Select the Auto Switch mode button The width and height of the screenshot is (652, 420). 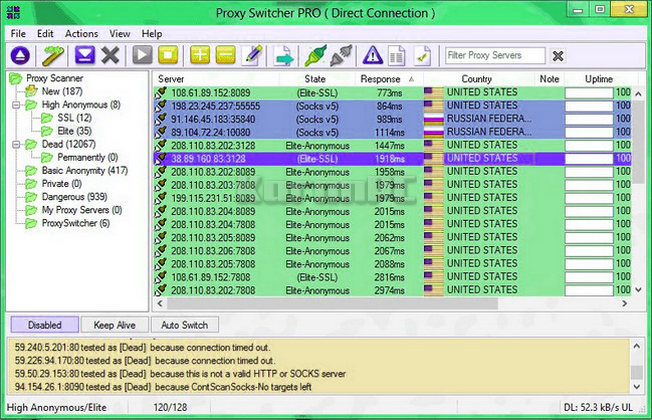(x=184, y=325)
